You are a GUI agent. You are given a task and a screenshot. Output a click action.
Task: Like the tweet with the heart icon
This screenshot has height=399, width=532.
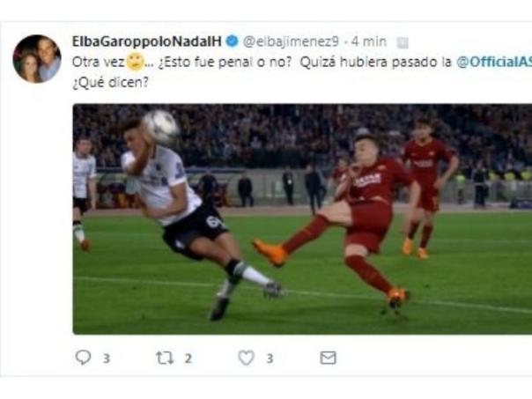pos(247,358)
